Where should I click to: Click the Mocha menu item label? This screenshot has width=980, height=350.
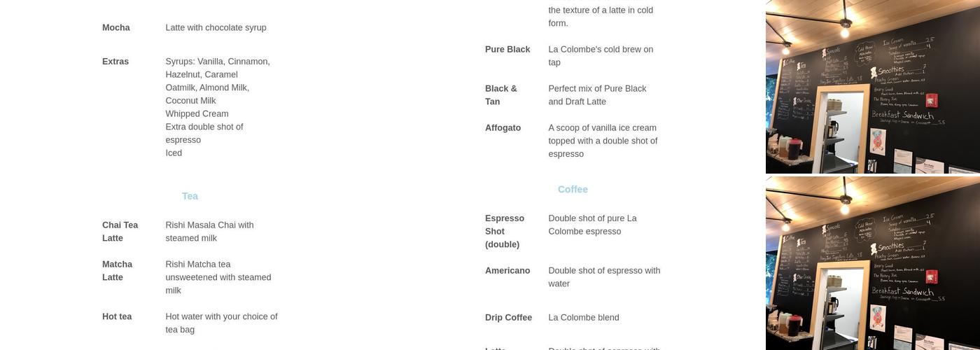click(x=116, y=28)
